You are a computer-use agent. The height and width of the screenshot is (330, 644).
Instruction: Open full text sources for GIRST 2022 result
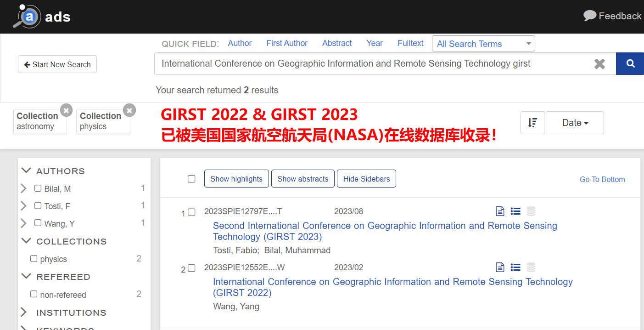(x=500, y=267)
